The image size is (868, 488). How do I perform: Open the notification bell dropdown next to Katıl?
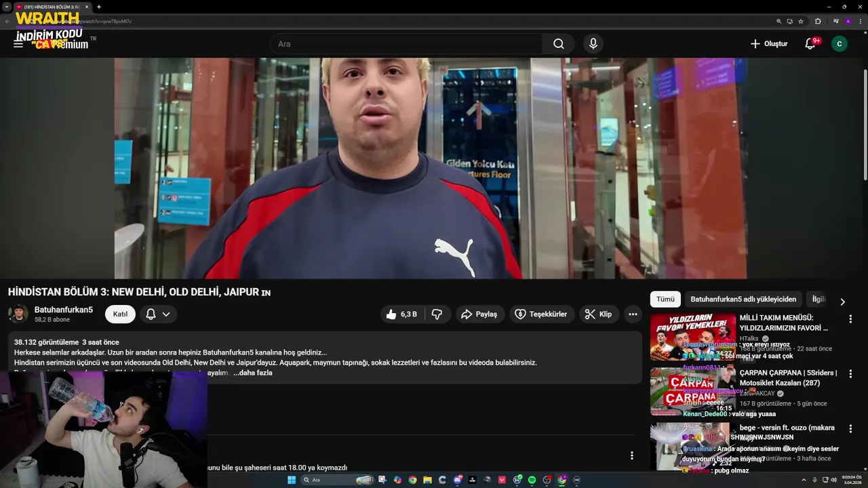[x=158, y=314]
